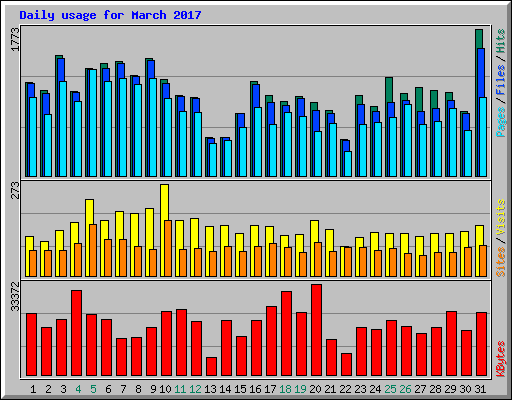Click day 5 on the x-axis

(93, 389)
